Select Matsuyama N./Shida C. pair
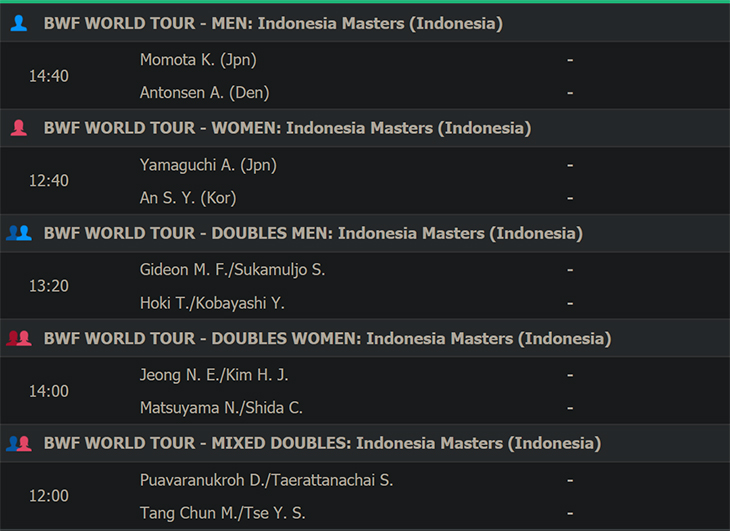This screenshot has height=531, width=730. coord(221,408)
